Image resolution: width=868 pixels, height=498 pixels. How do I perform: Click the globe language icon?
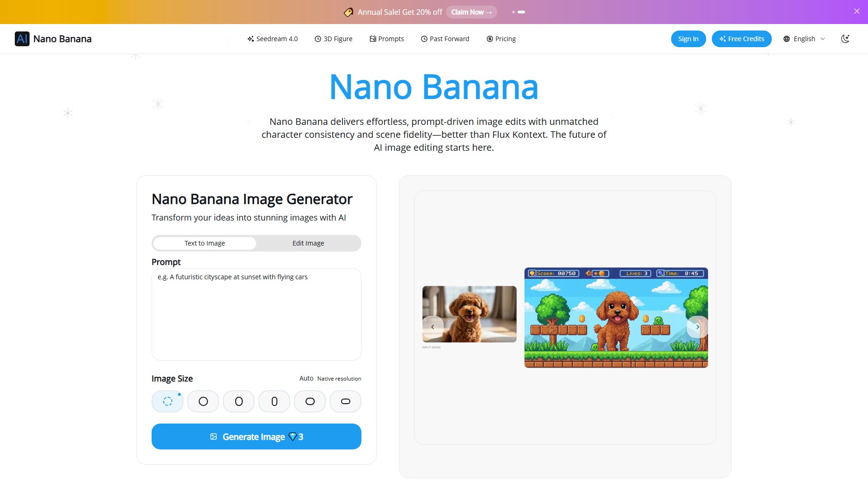click(787, 39)
